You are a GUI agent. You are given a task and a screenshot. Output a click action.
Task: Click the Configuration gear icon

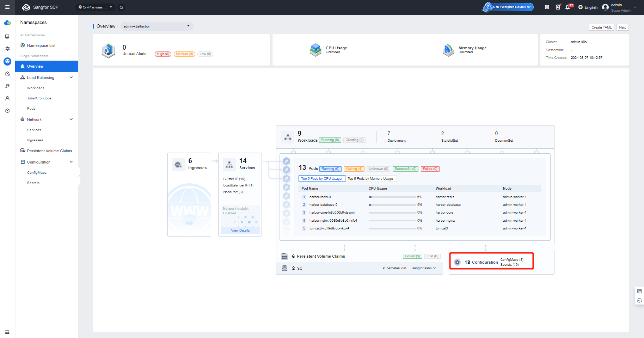457,262
